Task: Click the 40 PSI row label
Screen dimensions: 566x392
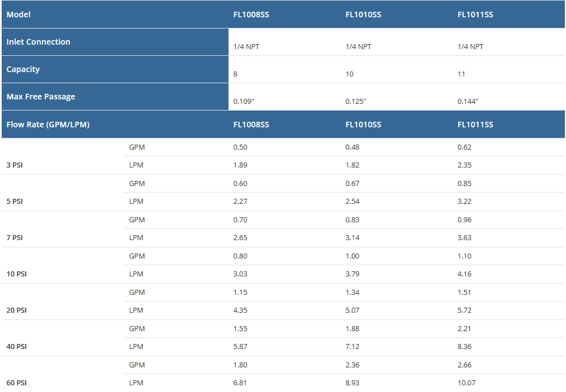Action: [x=17, y=347]
